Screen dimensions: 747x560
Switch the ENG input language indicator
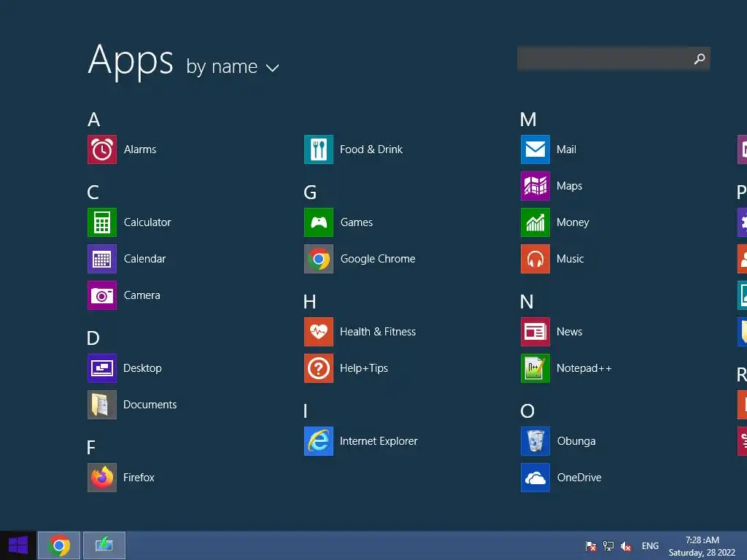pyautogui.click(x=650, y=546)
